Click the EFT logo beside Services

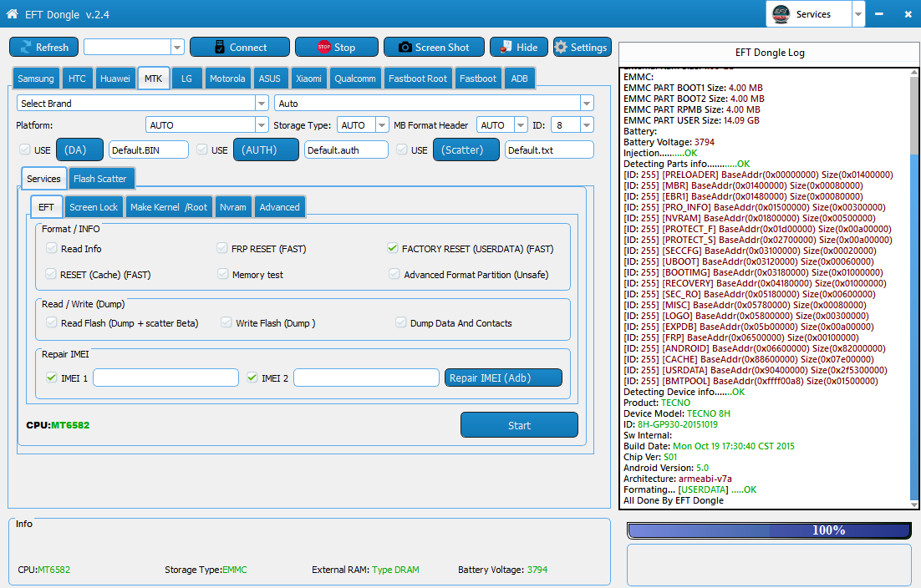(x=781, y=14)
